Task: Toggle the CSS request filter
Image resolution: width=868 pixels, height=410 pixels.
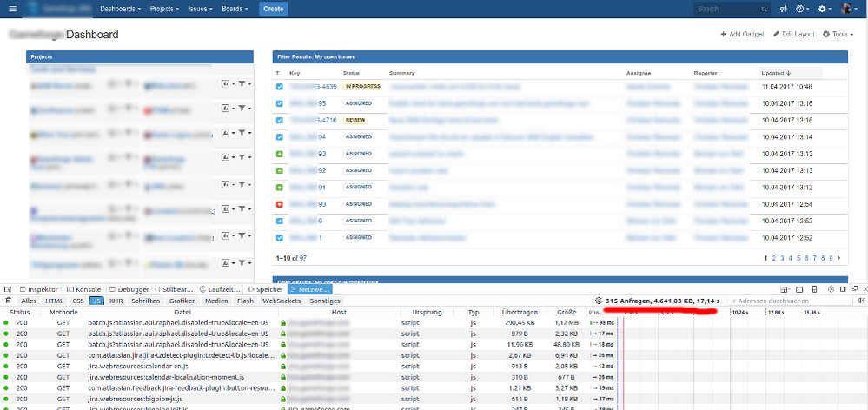Action: pyautogui.click(x=78, y=301)
